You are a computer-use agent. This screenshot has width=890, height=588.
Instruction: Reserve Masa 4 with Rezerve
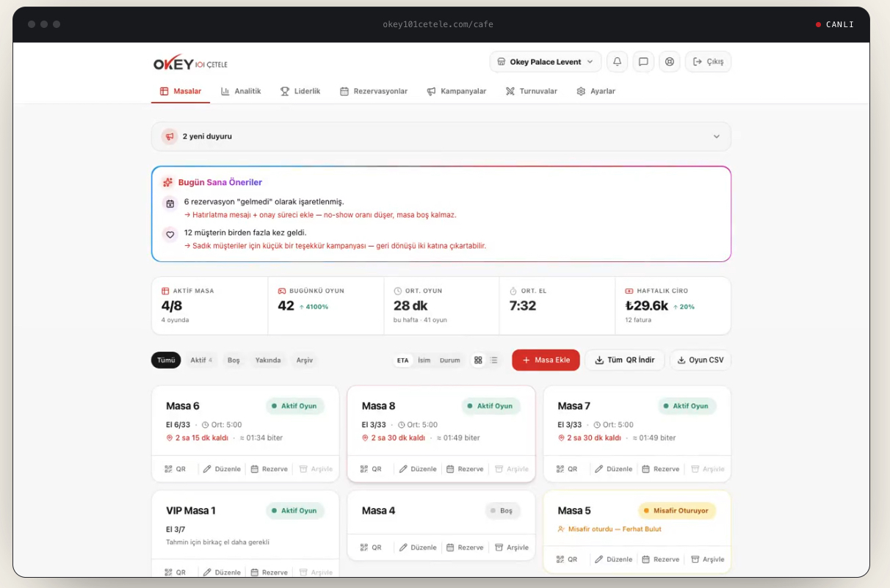coord(465,548)
